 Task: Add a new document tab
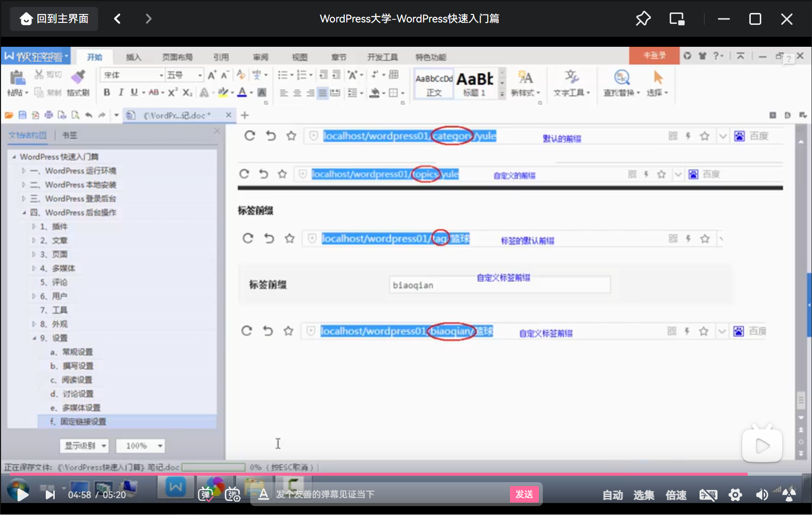[x=245, y=115]
